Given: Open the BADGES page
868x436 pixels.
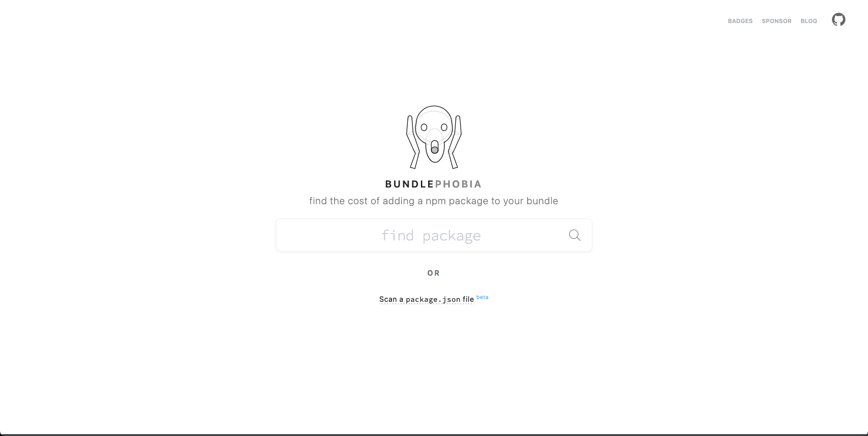Looking at the screenshot, I should click(740, 21).
